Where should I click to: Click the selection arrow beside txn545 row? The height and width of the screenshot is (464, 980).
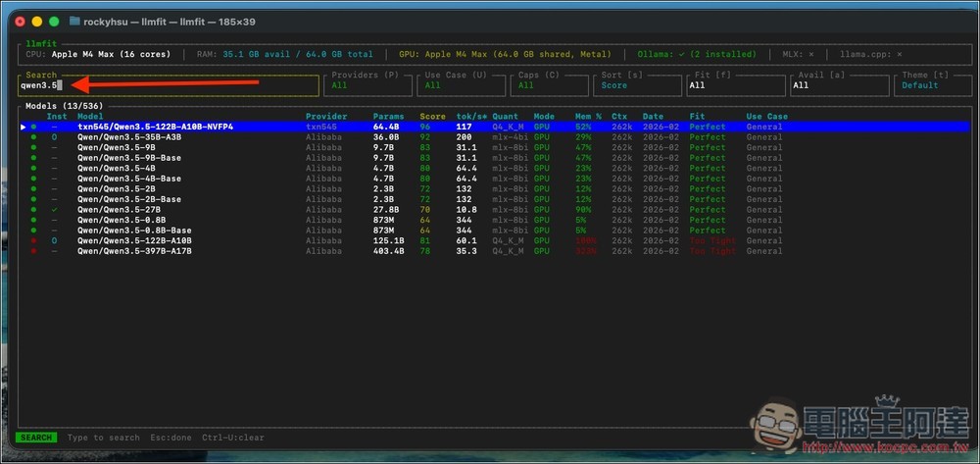[23, 127]
